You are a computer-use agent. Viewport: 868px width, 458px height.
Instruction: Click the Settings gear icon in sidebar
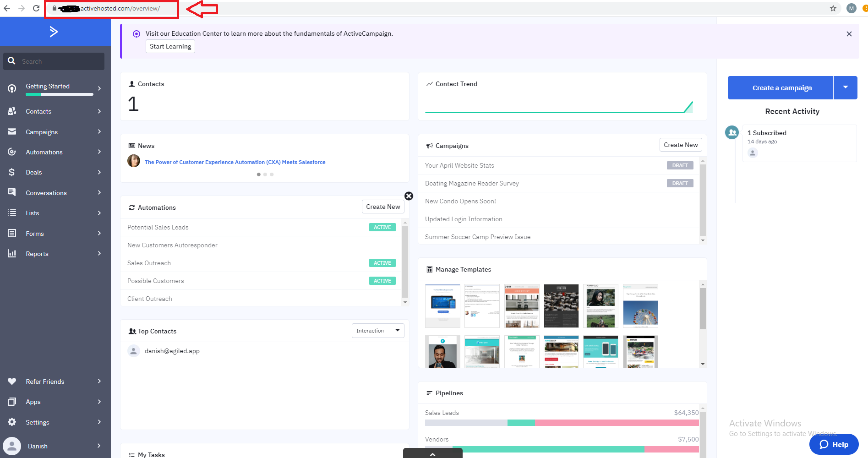[12, 422]
